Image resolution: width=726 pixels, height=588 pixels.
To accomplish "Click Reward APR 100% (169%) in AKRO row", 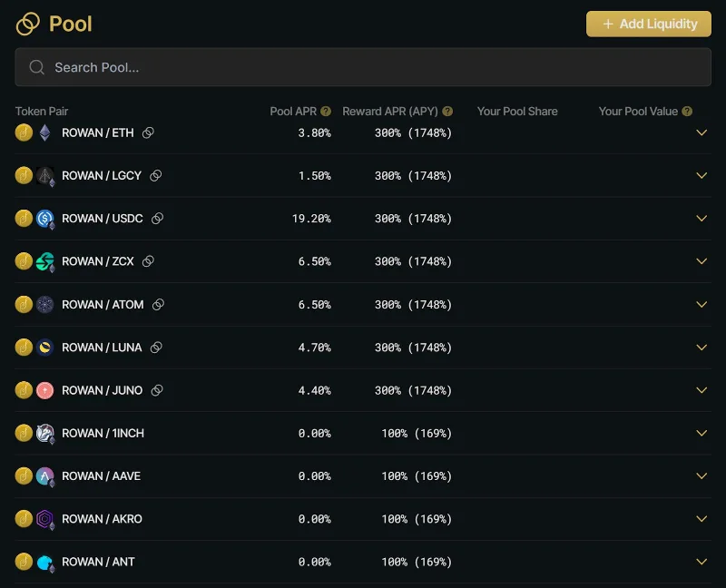I will 417,519.
